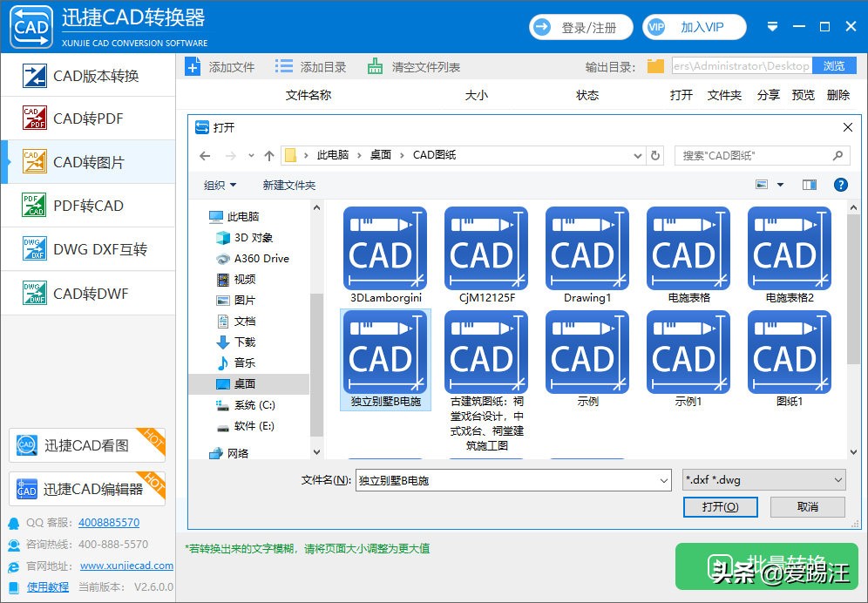Screen dimensions: 868x603
Task: Click the back navigation arrow in the dialog
Action: [205, 154]
